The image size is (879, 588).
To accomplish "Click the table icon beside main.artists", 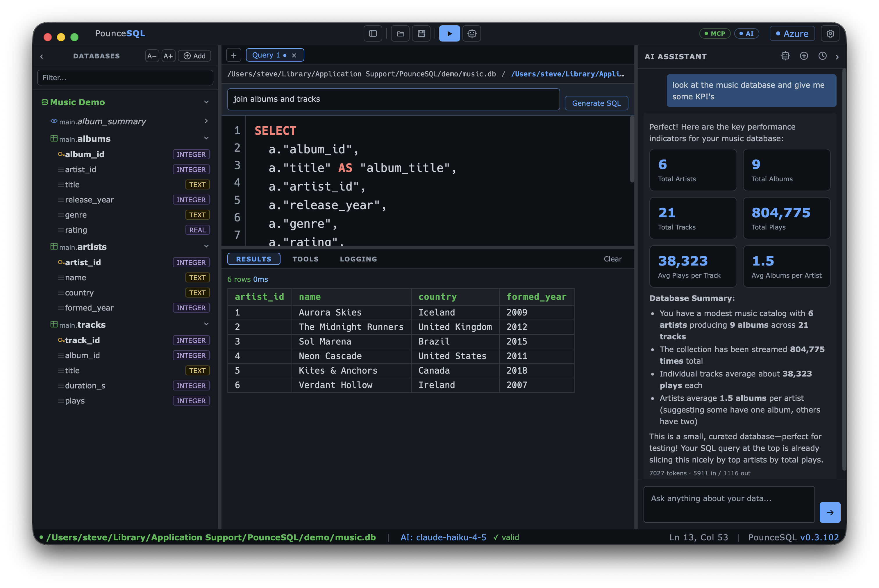I will tap(54, 246).
